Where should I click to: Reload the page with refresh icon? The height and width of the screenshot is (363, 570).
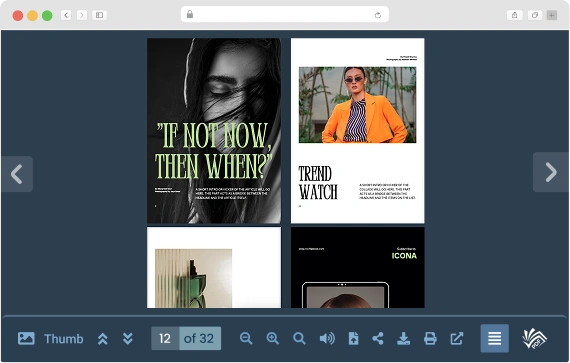pyautogui.click(x=378, y=15)
